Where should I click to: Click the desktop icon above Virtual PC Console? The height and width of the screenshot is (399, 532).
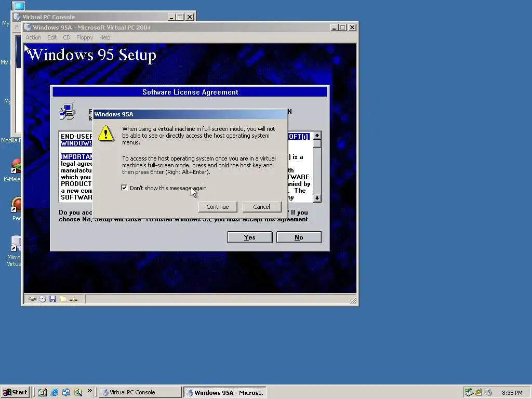coord(19,6)
